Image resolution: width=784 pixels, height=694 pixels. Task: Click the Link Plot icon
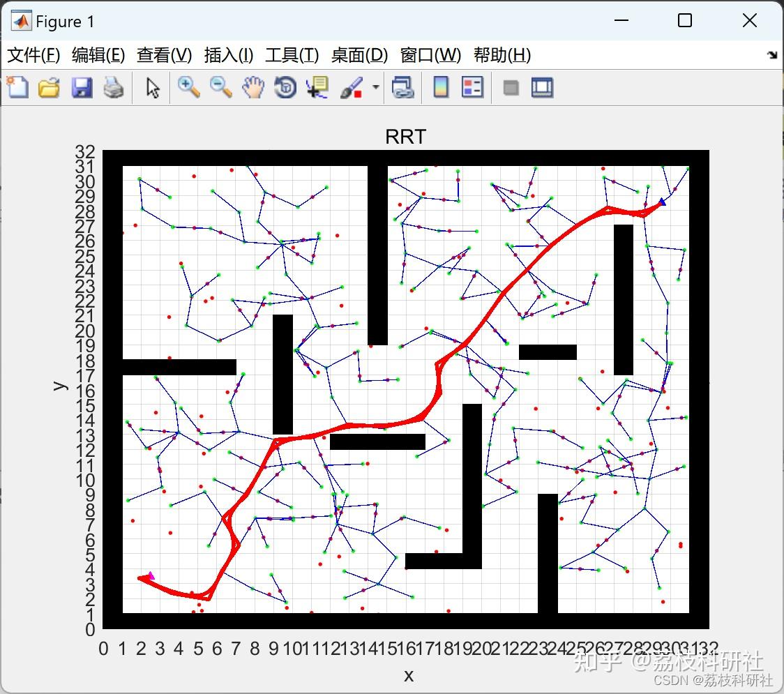[x=403, y=88]
